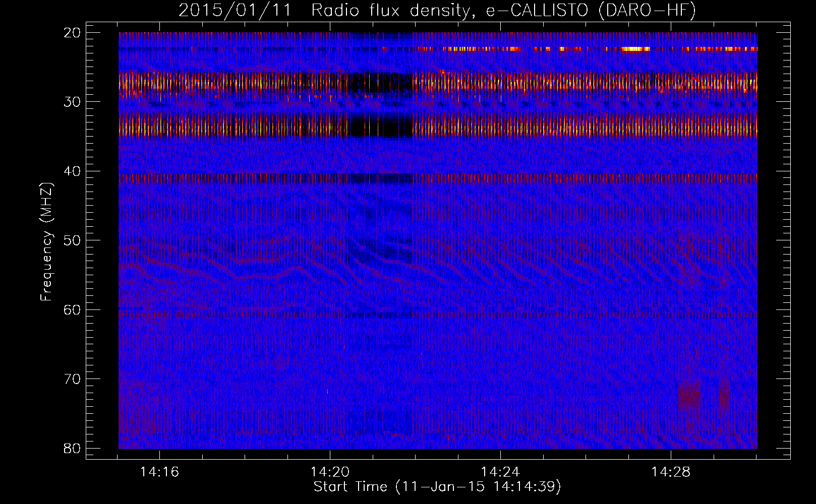The width and height of the screenshot is (816, 504).
Task: Click the 60 MHz frequency tick label
Action: tap(72, 310)
